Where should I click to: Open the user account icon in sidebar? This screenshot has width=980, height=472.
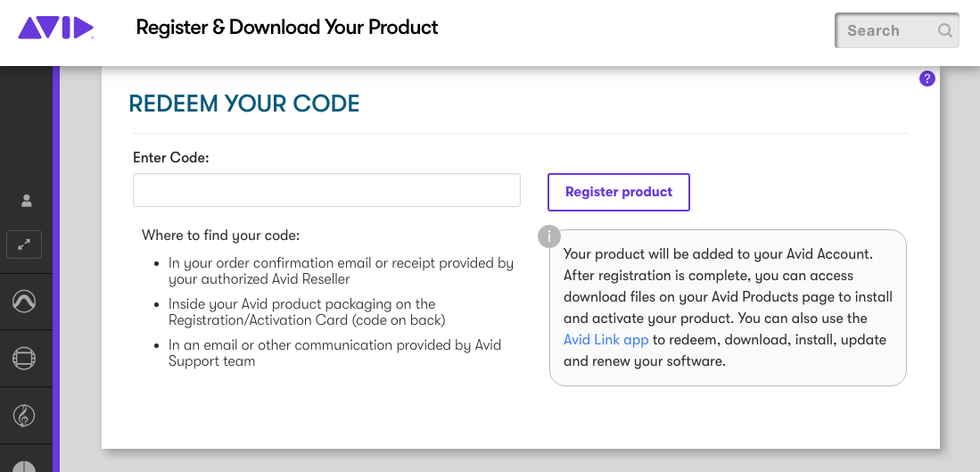pos(27,200)
